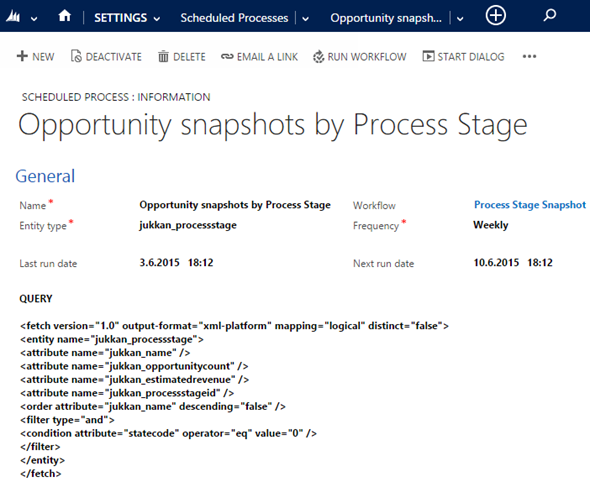Click the jukkan_opportunitycount attribute line

[134, 366]
